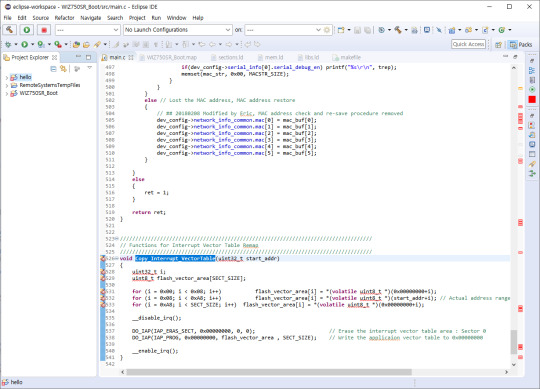Click the Run green play toolbar icon

(24, 44)
